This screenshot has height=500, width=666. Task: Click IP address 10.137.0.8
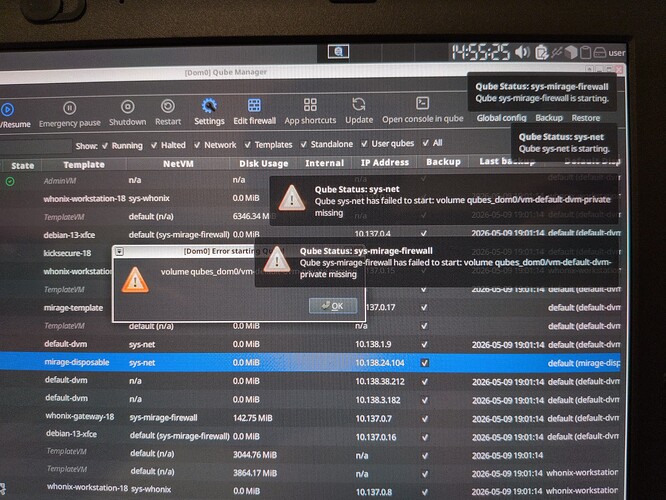[x=374, y=492]
